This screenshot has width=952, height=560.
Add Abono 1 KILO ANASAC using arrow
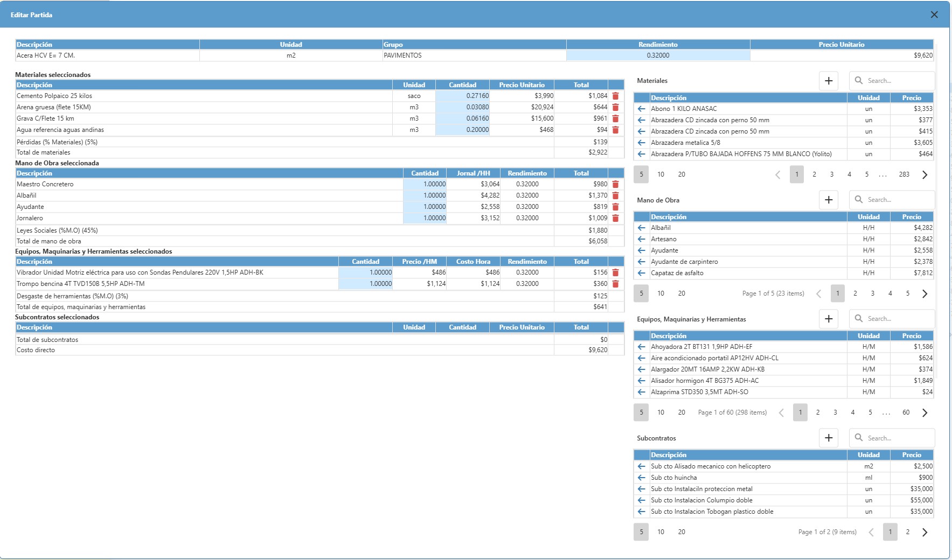641,109
